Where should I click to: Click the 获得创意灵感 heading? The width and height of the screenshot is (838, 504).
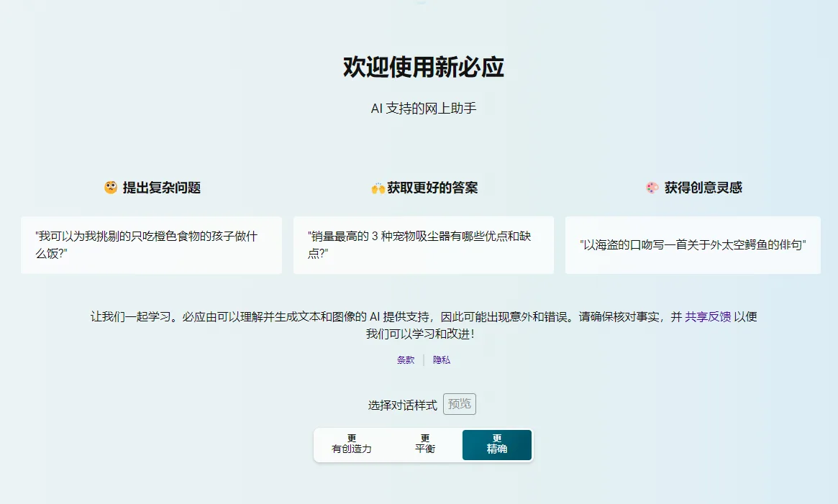click(703, 188)
